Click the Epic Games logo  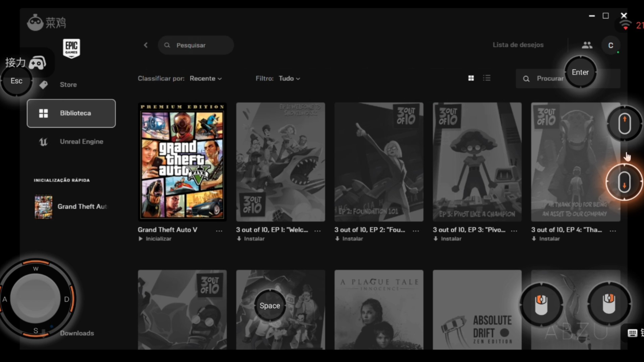(71, 48)
